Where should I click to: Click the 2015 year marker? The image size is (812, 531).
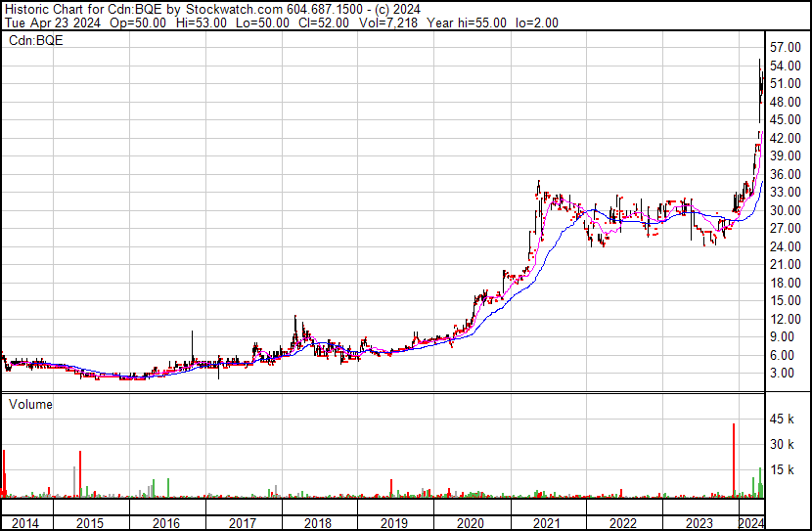click(x=89, y=523)
